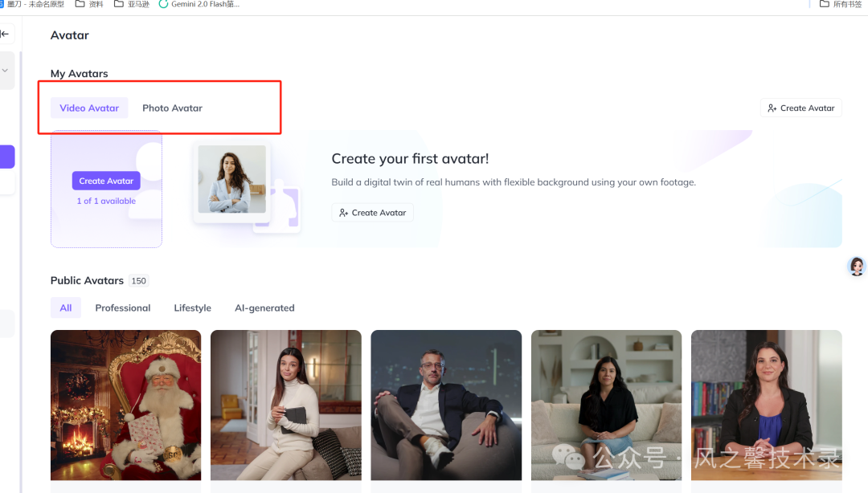Image resolution: width=868 pixels, height=493 pixels.
Task: Click the top-right Create Avatar button
Action: tap(800, 108)
